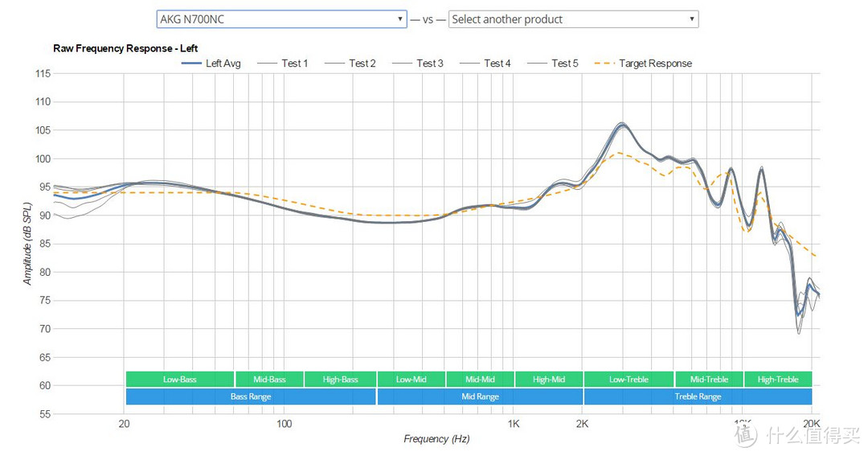This screenshot has height=456, width=868.
Task: Select the Mid-Bass frequency band
Action: pyautogui.click(x=269, y=379)
